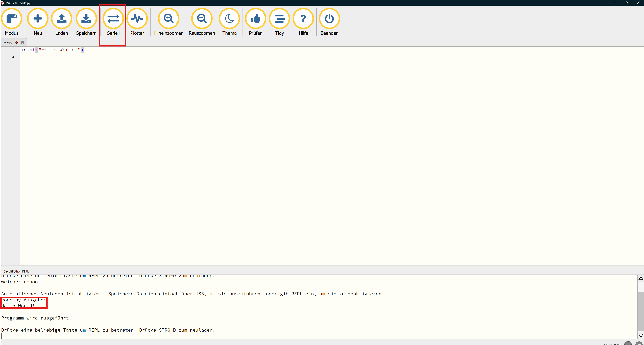Open the Plotter panel
Screen dimensions: 644x345
(137, 19)
